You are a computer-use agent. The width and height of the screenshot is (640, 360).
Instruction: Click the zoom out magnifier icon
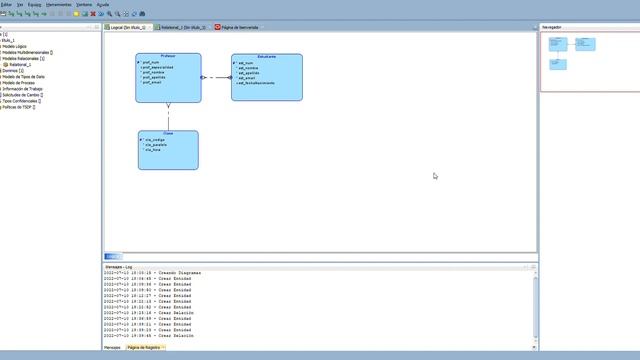coord(118,14)
